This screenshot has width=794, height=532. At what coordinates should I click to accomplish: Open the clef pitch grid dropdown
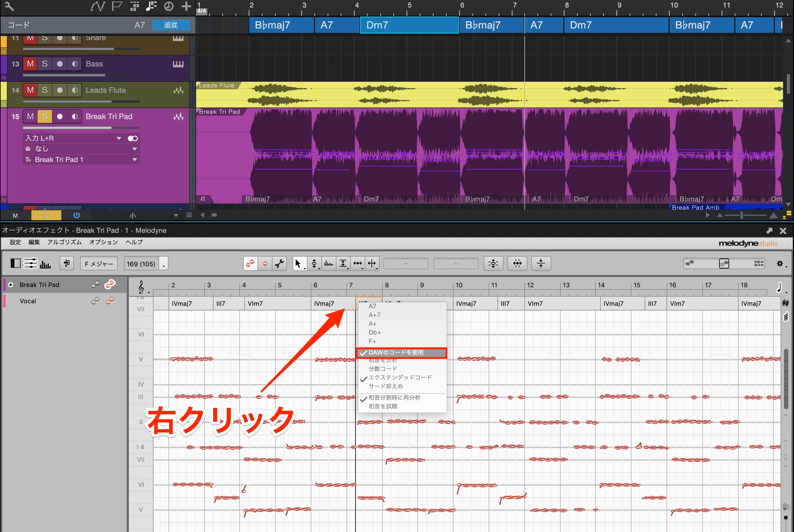(143, 288)
